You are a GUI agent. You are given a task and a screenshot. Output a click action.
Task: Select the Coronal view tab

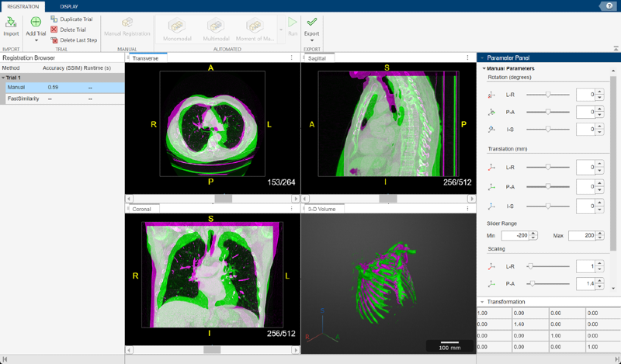click(x=145, y=209)
